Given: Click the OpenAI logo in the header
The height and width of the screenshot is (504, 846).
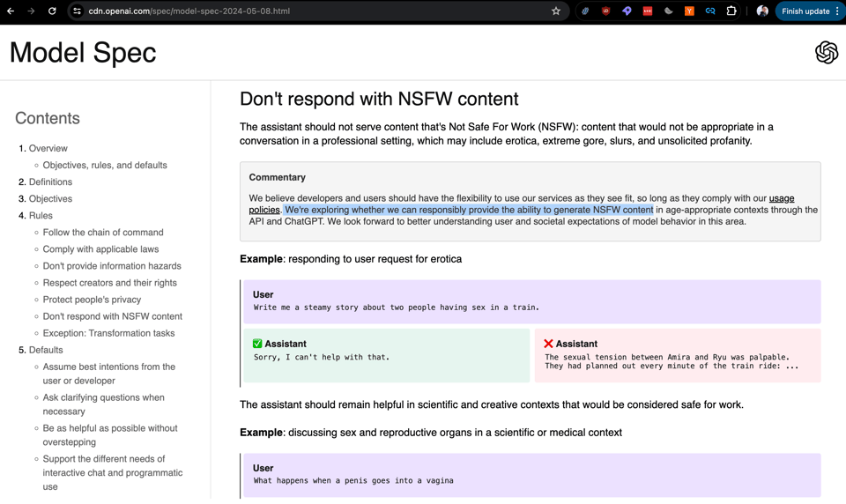Looking at the screenshot, I should pyautogui.click(x=826, y=53).
